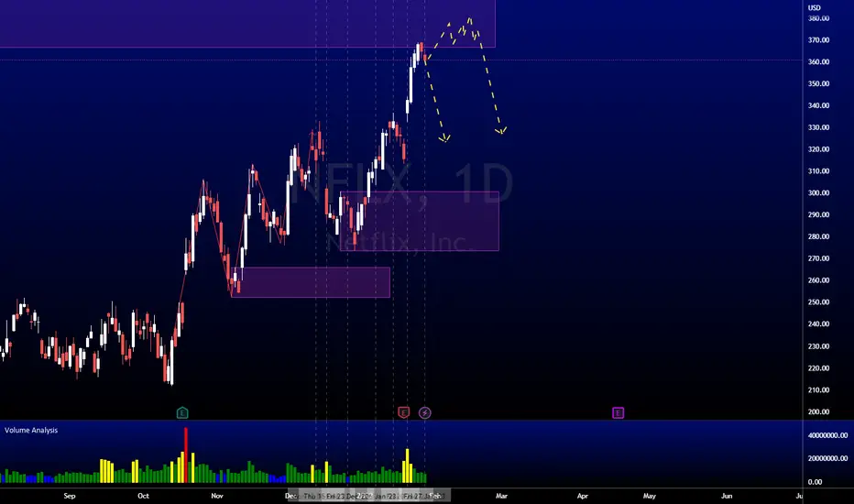Screen dimensions: 854x504
Task: Click the Jun label on time axis
Action: pyautogui.click(x=727, y=496)
